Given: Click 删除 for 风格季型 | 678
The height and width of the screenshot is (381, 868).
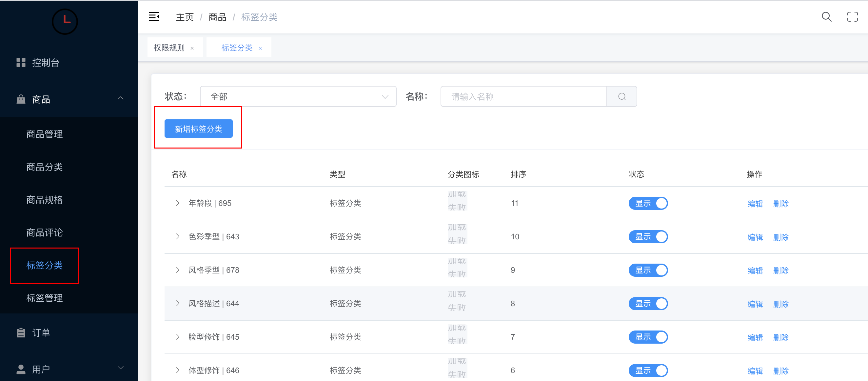Looking at the screenshot, I should pyautogui.click(x=781, y=271).
